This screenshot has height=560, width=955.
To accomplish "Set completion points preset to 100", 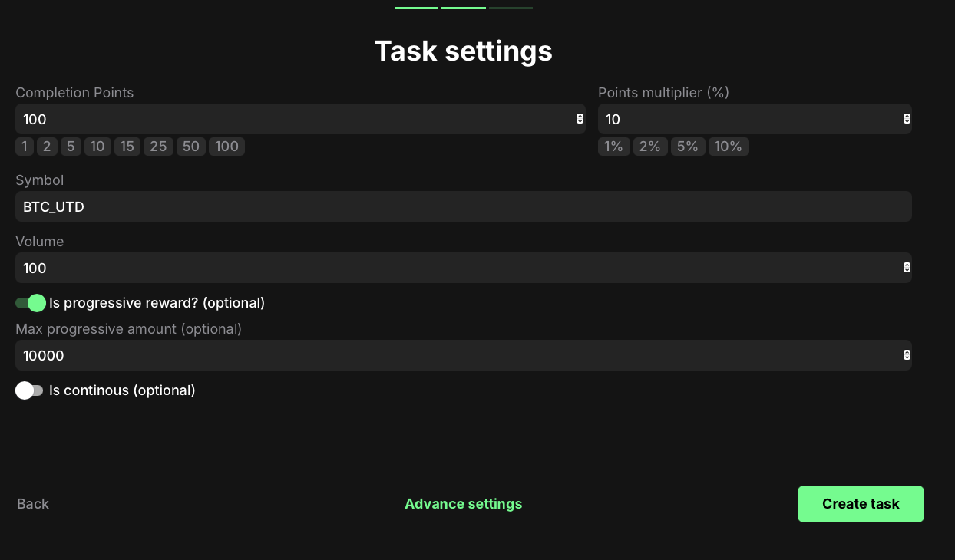I will (x=226, y=147).
